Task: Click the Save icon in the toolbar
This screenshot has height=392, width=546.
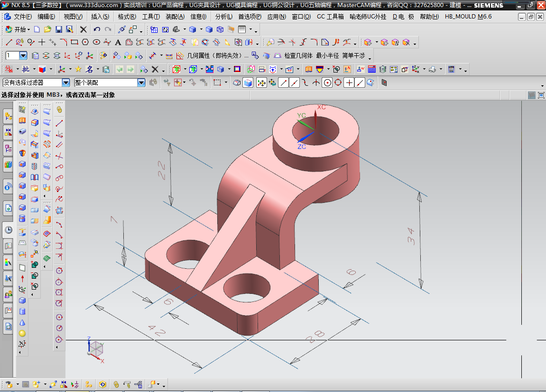Action: [x=59, y=29]
